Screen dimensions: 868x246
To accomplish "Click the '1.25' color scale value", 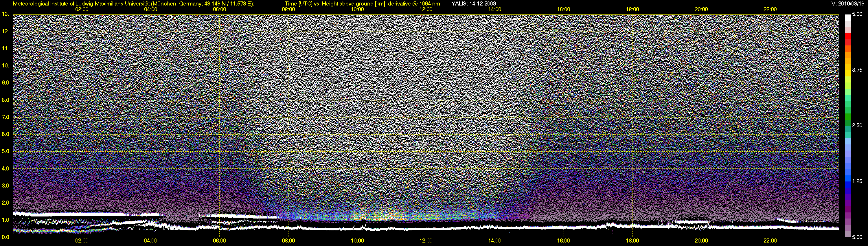I will click(857, 181).
